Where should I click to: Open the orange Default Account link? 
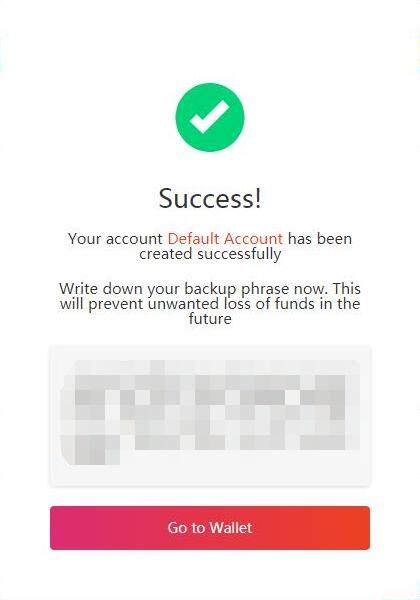click(225, 239)
